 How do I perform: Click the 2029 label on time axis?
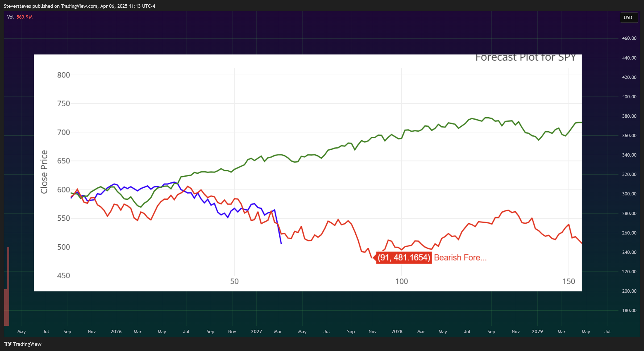(537, 332)
